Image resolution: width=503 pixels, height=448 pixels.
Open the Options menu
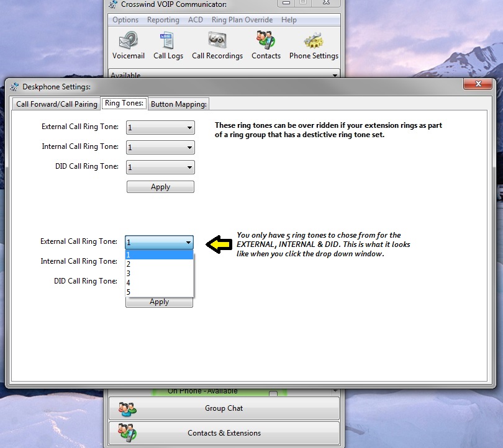point(125,20)
